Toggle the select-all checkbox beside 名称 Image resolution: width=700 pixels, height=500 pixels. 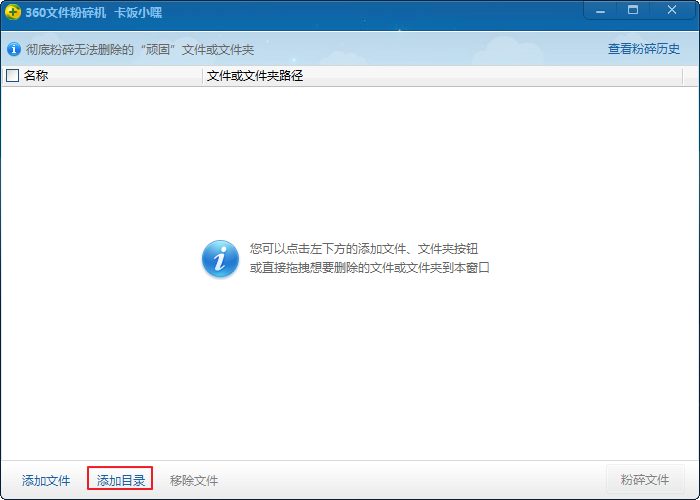coord(12,75)
